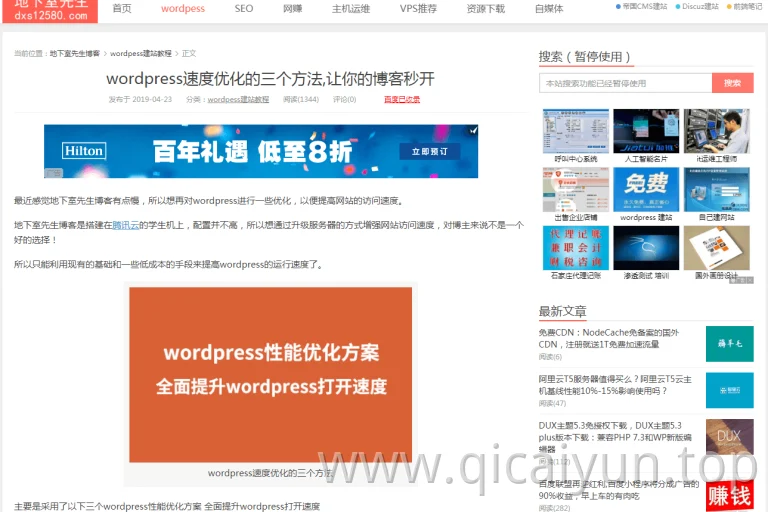The image size is (768, 512).
Task: Click the 地下室先生博客 breadcrumb link
Action: click(75, 53)
